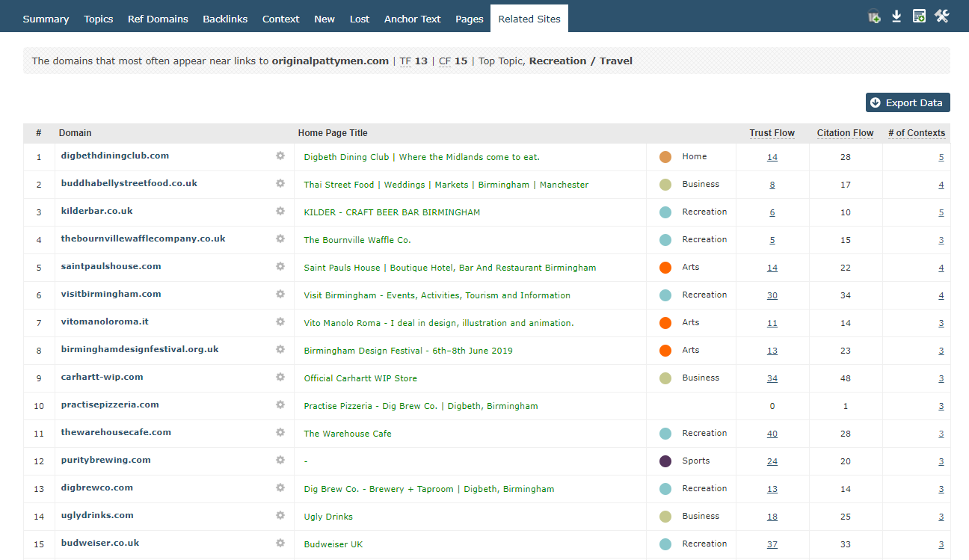Open the Summary tab

point(46,19)
